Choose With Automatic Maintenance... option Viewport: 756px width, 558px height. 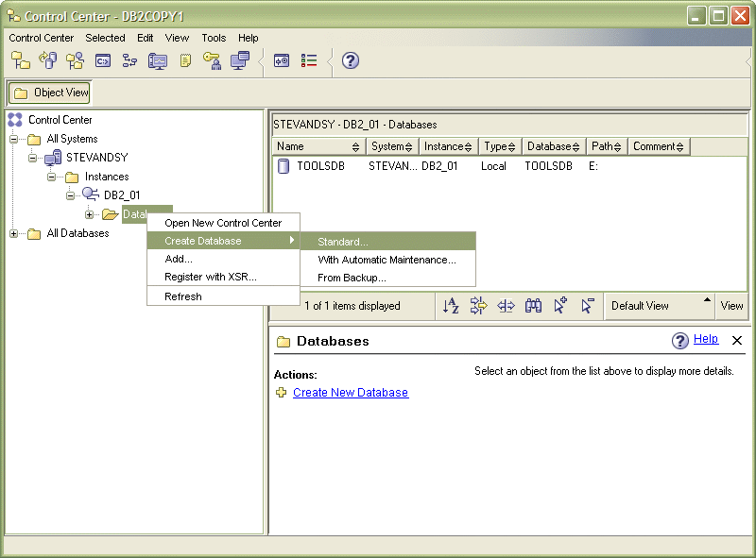click(x=388, y=260)
